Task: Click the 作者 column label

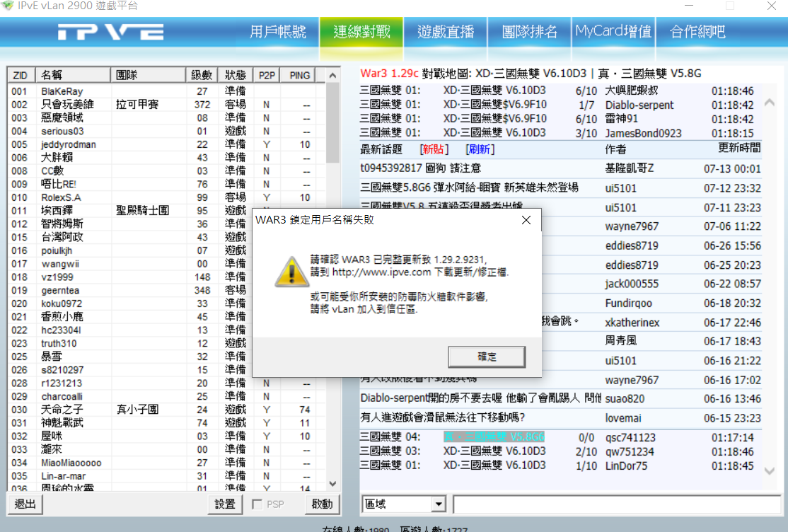Action: 615,149
